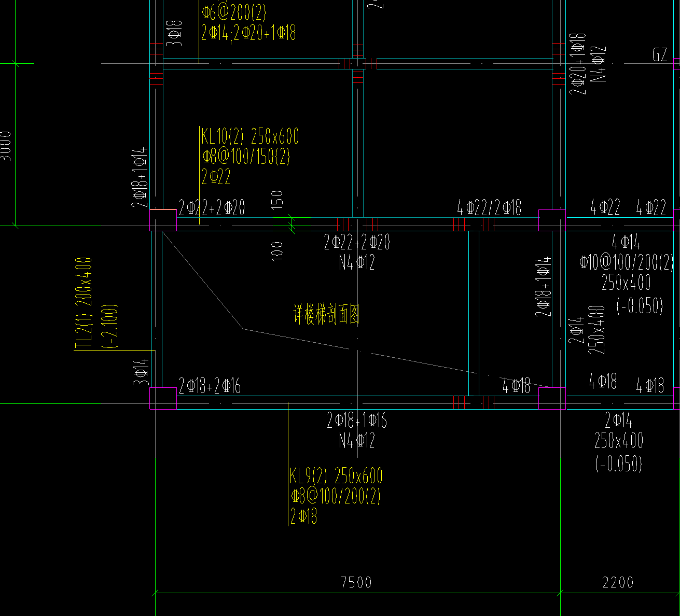Image resolution: width=680 pixels, height=616 pixels.
Task: Click the Φ10@100/200(2) stirrup annotation
Action: 626,262
